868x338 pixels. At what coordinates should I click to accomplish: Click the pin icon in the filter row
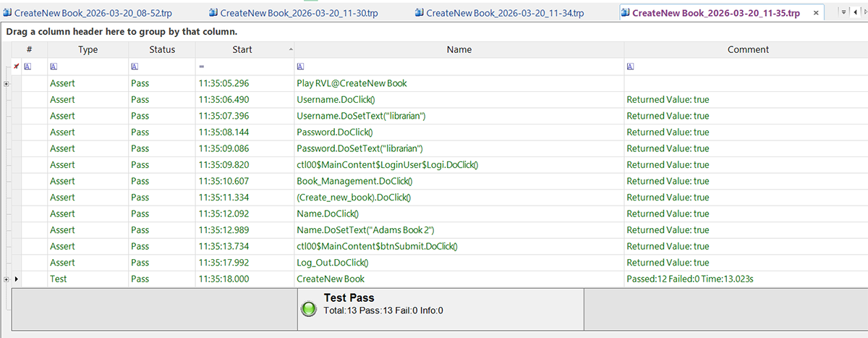point(17,67)
